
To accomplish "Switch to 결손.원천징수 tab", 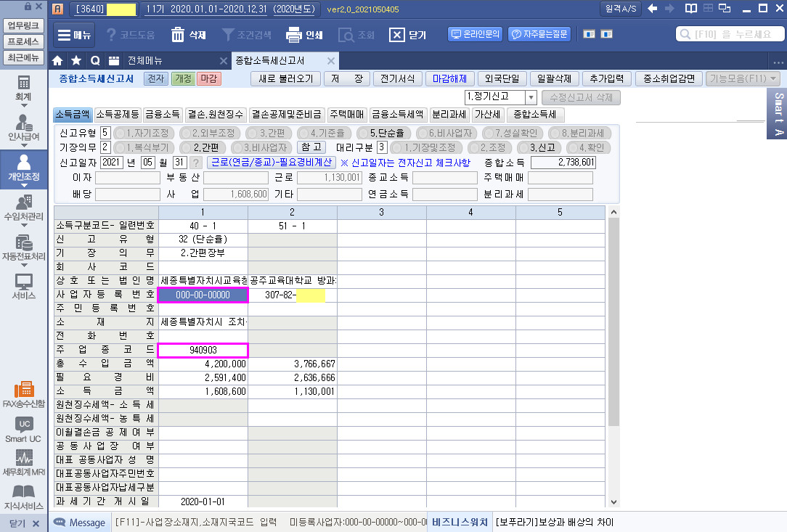I will point(216,115).
